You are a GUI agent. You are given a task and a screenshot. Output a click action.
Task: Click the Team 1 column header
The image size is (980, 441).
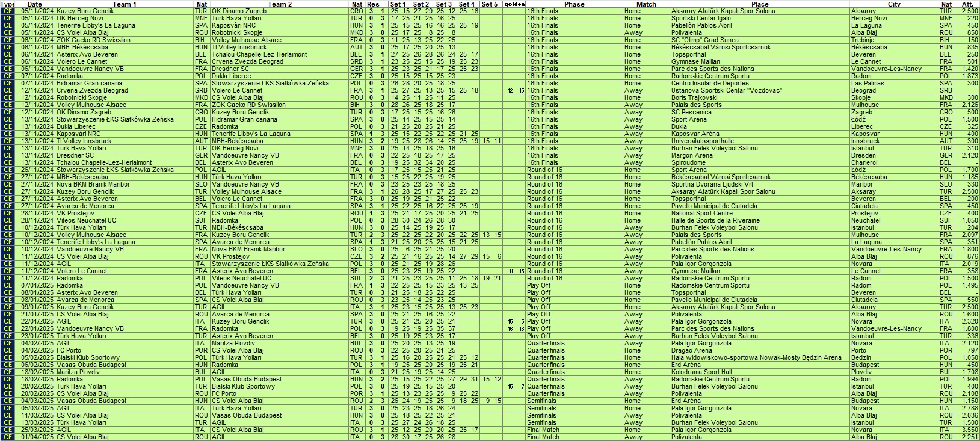click(124, 4)
